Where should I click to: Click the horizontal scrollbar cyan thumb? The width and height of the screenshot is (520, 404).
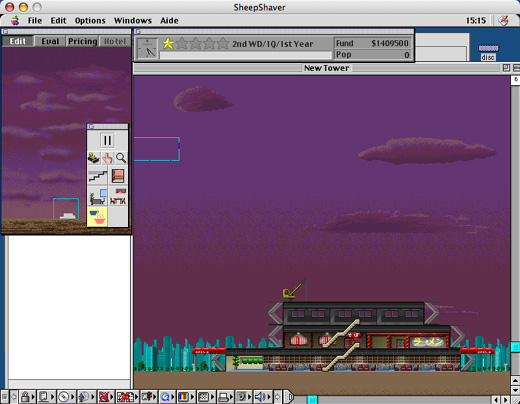click(312, 399)
